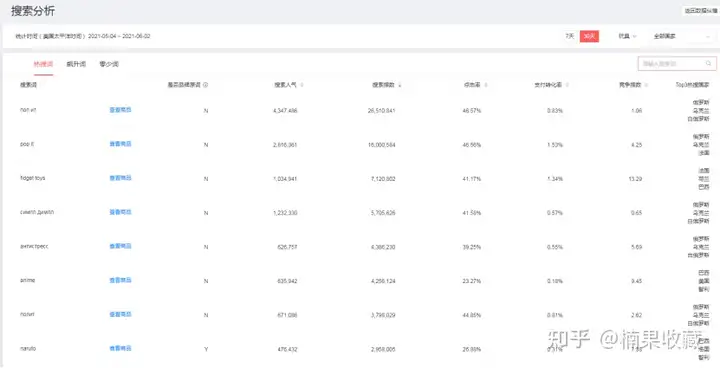Image resolution: width=720 pixels, height=368 pixels.
Task: Switch to the 飙升词 tab
Action: [76, 64]
